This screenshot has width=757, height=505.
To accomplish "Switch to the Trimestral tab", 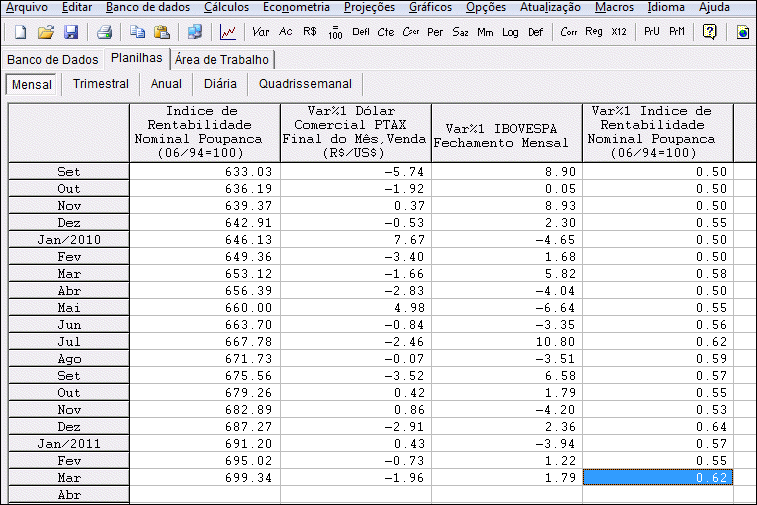I will (x=101, y=84).
